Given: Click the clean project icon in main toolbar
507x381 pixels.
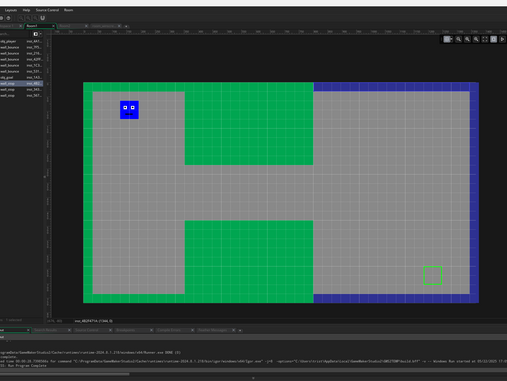Looking at the screenshot, I should point(9,18).
